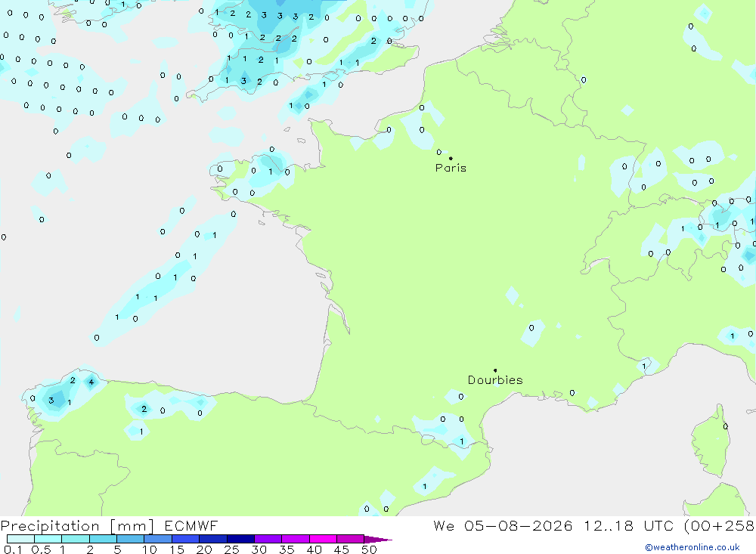Click the '12..18 UTC' time text
The height and width of the screenshot is (554, 756).
(x=631, y=525)
